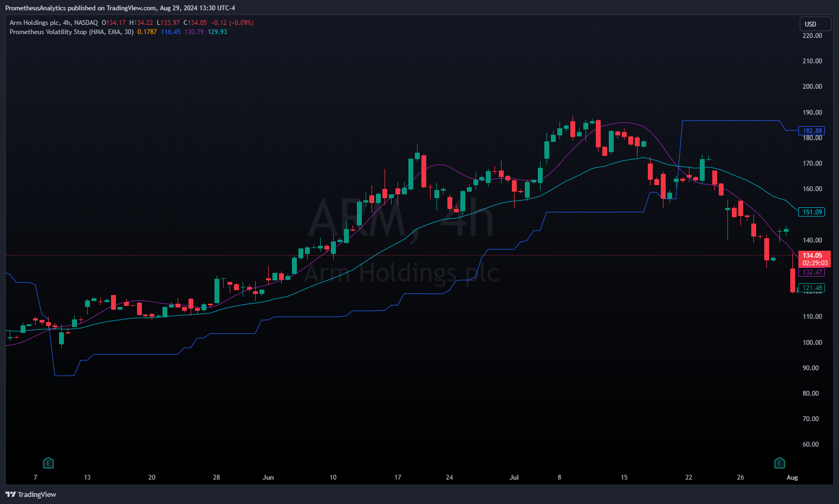Click the 110.00 price axis label
839x504 pixels.
[812, 317]
